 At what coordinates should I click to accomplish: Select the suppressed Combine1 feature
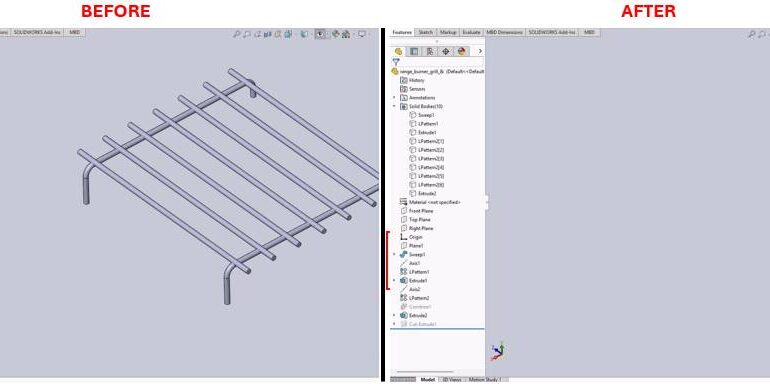click(x=415, y=306)
